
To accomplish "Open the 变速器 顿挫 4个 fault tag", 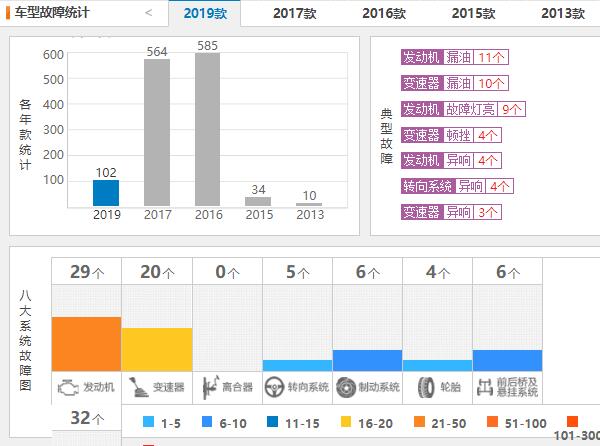I will coord(451,135).
